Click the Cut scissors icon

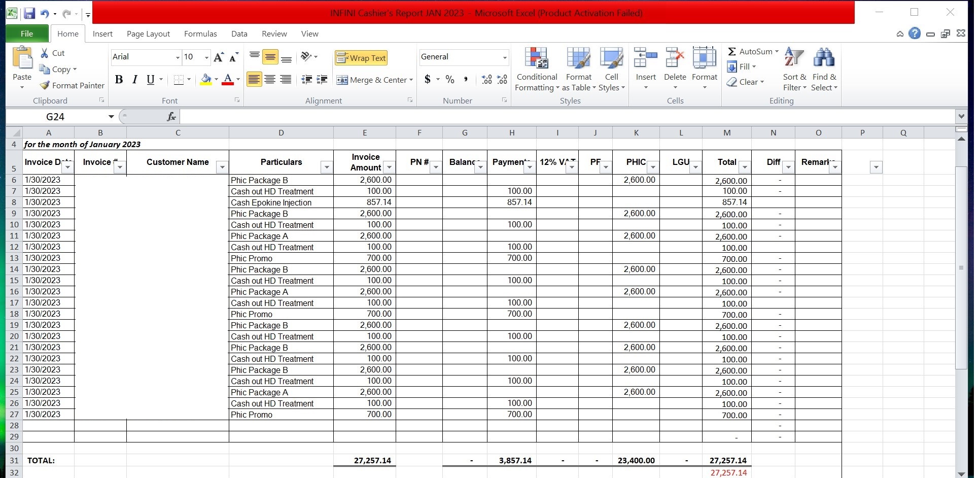45,53
